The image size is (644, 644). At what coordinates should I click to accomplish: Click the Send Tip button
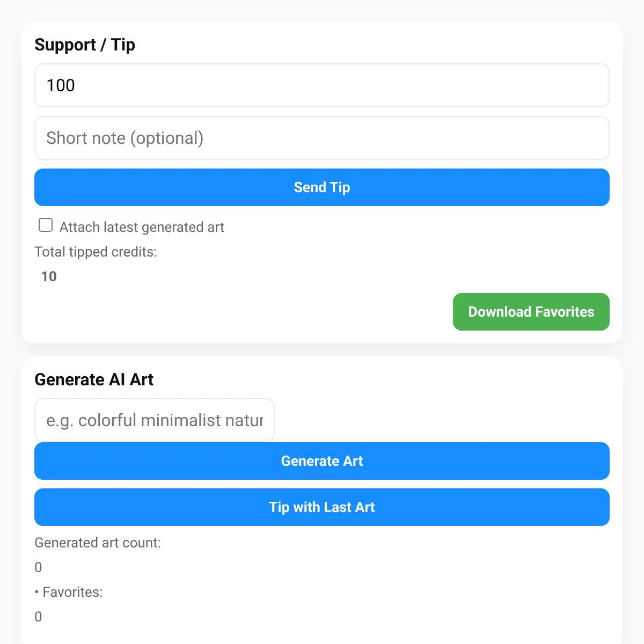pos(322,187)
